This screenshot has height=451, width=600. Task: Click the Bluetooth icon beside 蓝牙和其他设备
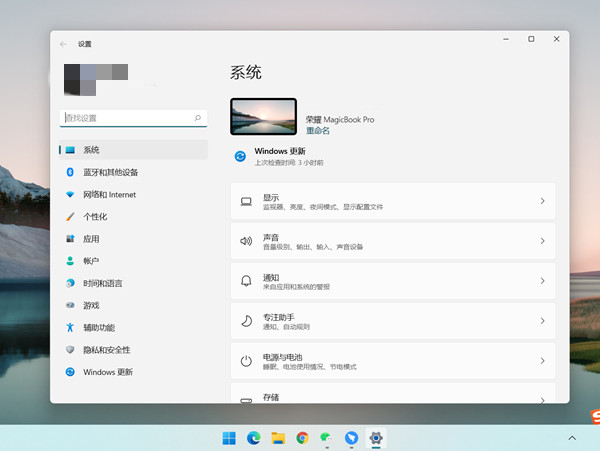(x=70, y=172)
